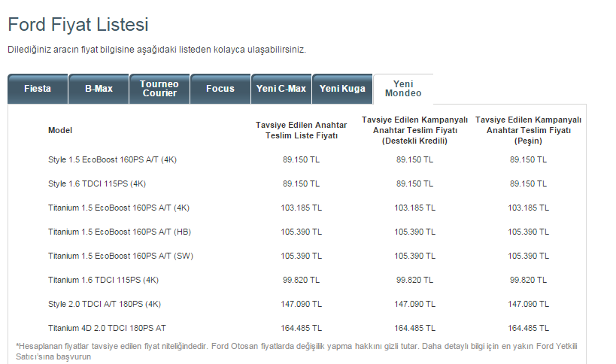This screenshot has height=364, width=616.
Task: Show Focus model prices
Action: point(220,89)
